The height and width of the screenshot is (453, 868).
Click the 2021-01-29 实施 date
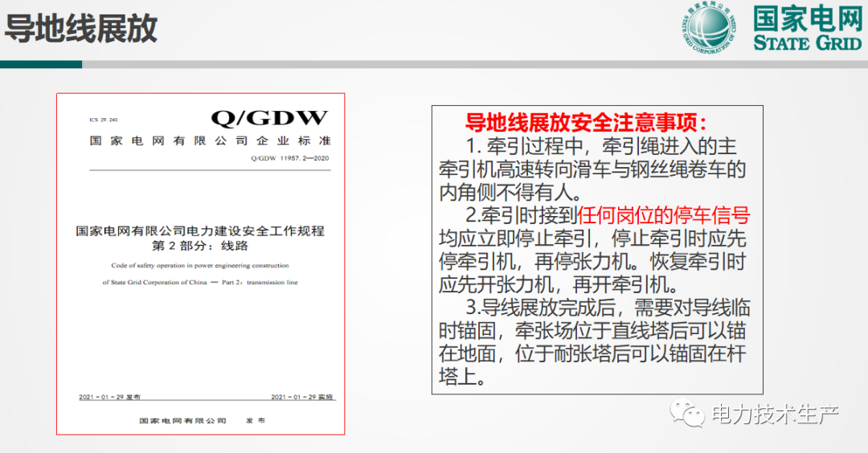tap(302, 397)
